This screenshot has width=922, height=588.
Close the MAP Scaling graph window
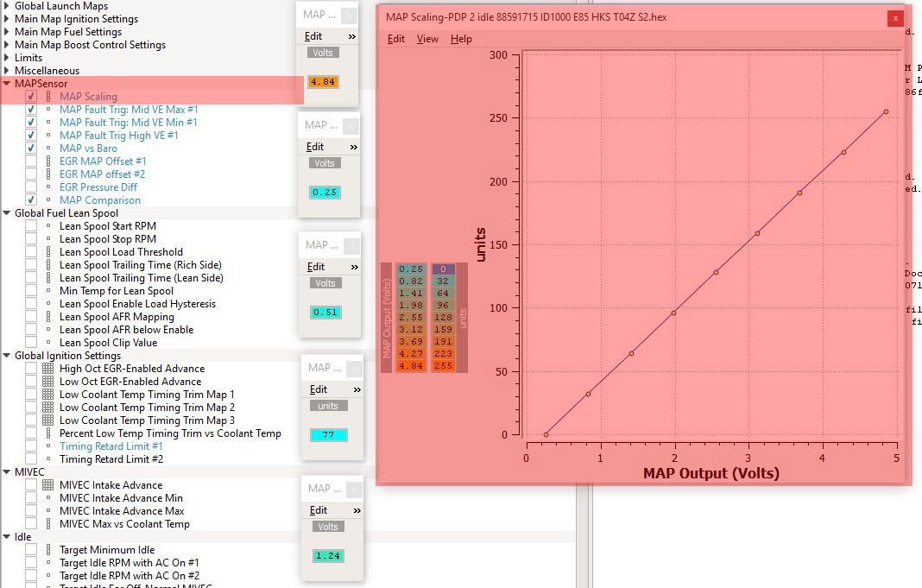click(895, 17)
